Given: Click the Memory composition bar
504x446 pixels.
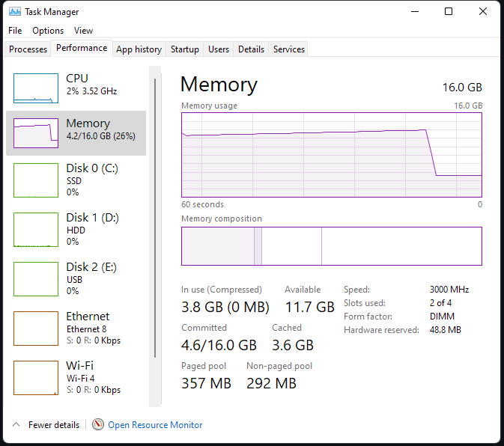Looking at the screenshot, I should coord(332,246).
